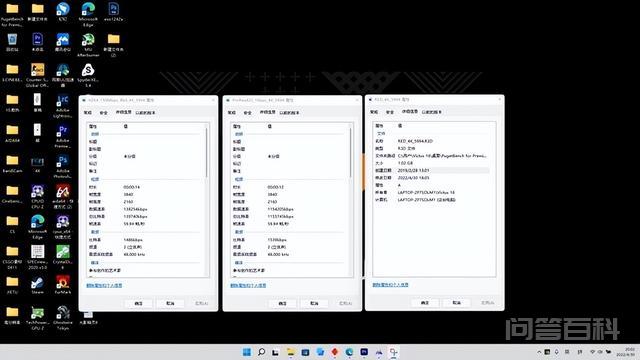Screen dimensions: 640x360
Task: Select the BandiCam desktop folder
Action: [x=12, y=164]
